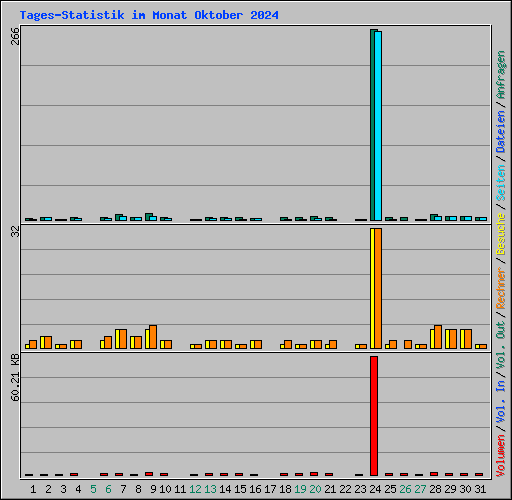Click the tall green Anfragen bar for day 24
Viewport: 512px width, 500px height.
[372, 125]
